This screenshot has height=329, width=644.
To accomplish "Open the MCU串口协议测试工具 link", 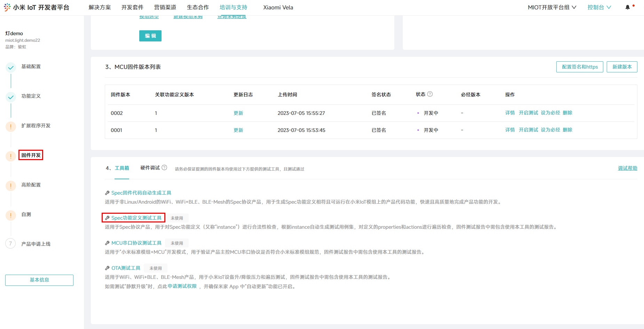I will (x=136, y=243).
